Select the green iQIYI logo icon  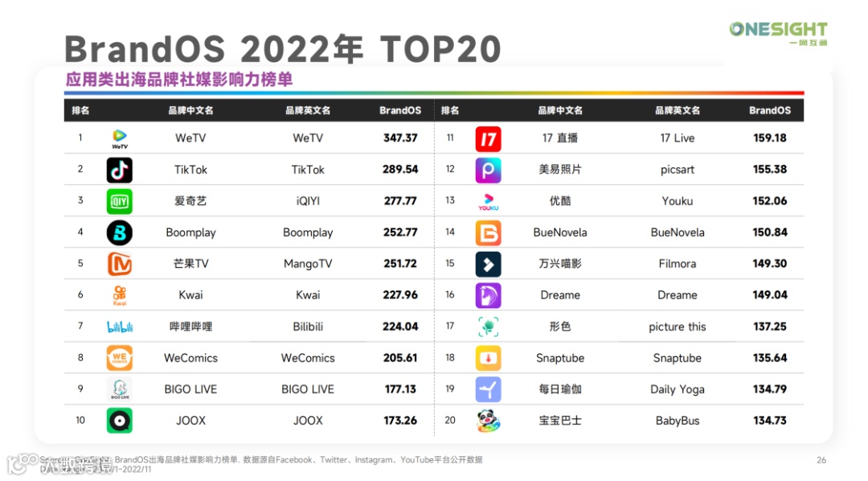click(120, 201)
